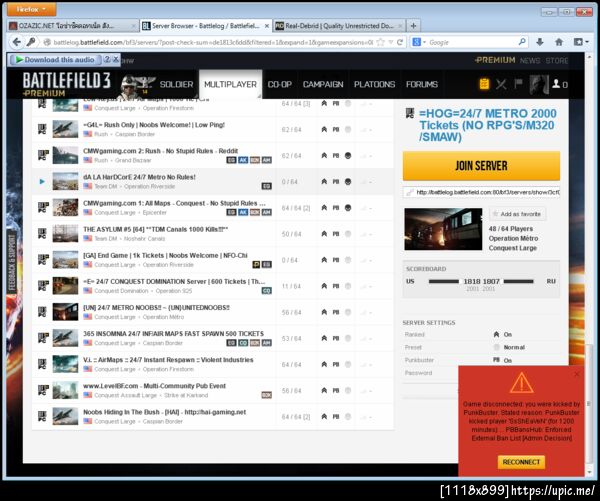Click the play arrow on dA LA HarDCorE row

[42, 181]
